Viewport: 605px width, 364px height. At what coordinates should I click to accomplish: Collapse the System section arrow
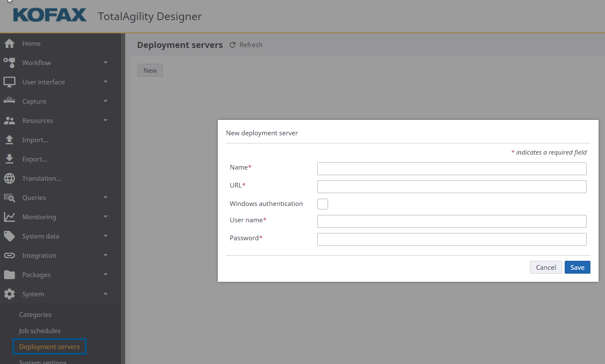105,294
